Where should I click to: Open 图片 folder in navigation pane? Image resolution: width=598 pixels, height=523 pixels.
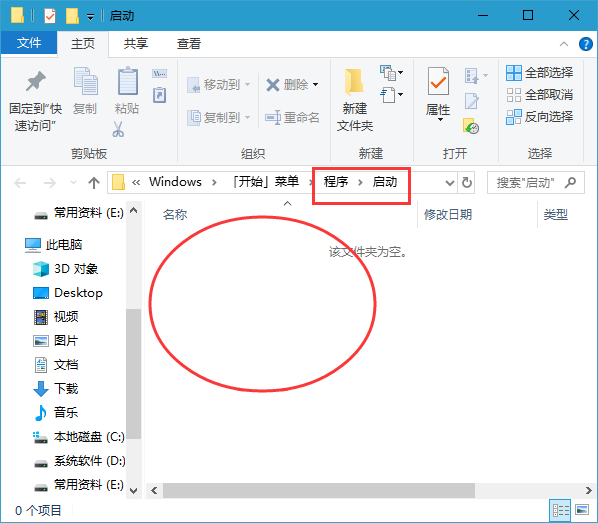(56, 341)
